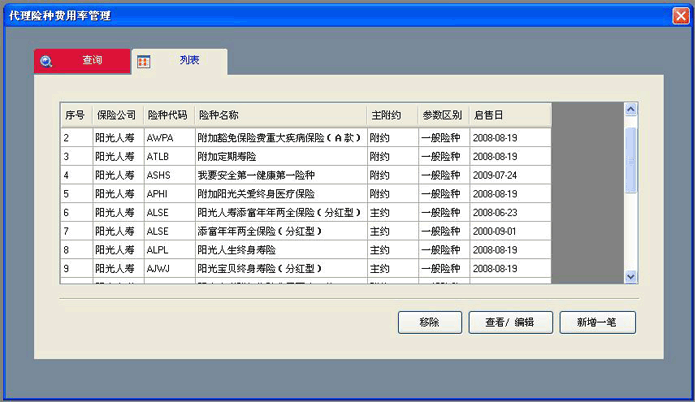This screenshot has height=403, width=696.
Task: Click the 移除 button
Action: 430,322
